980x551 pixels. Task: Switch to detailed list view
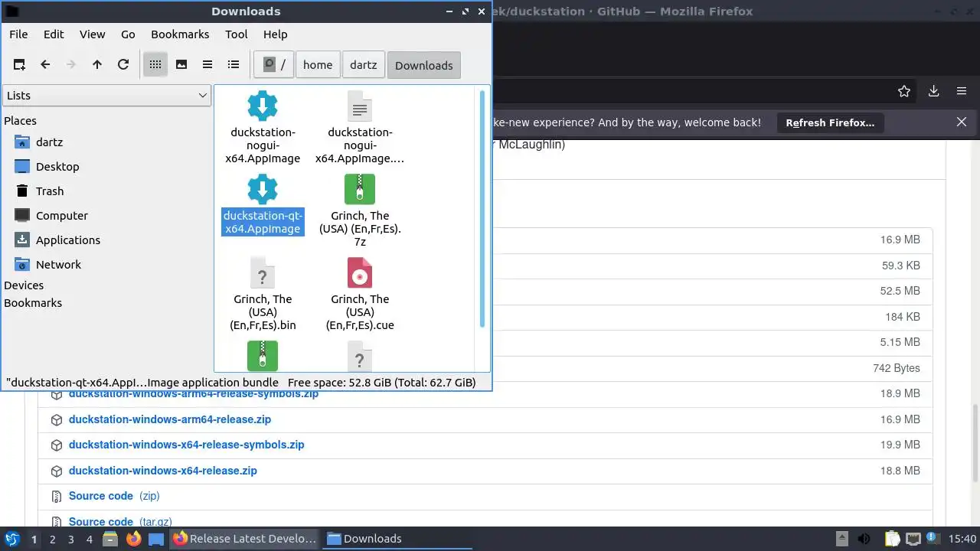pyautogui.click(x=234, y=65)
